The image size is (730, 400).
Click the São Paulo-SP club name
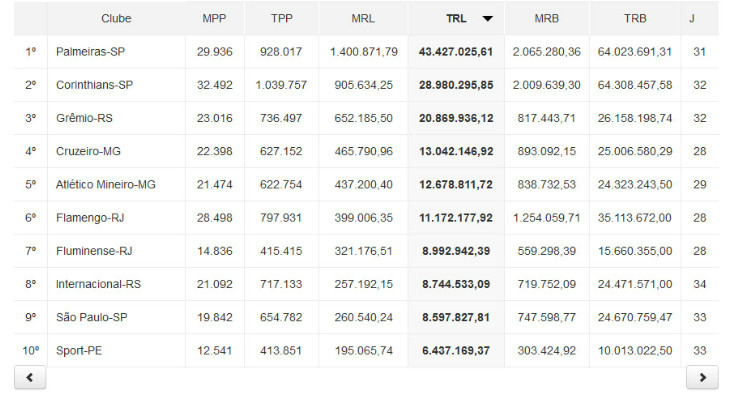[91, 317]
